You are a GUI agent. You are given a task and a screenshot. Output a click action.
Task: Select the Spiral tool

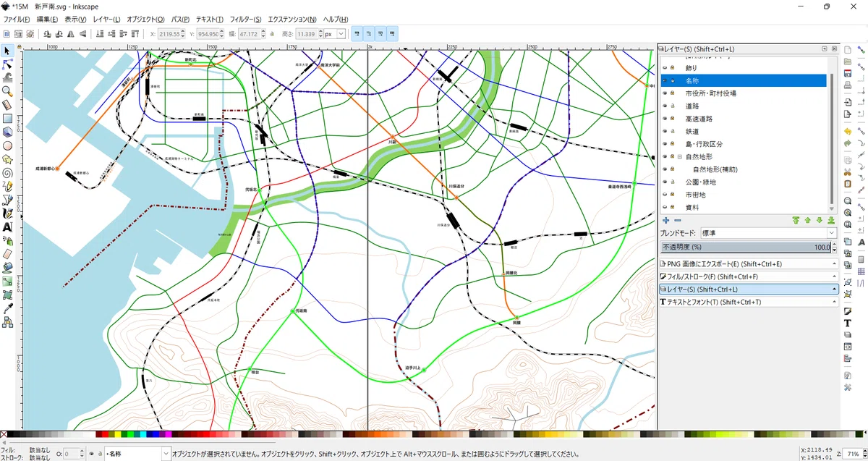[x=7, y=173]
